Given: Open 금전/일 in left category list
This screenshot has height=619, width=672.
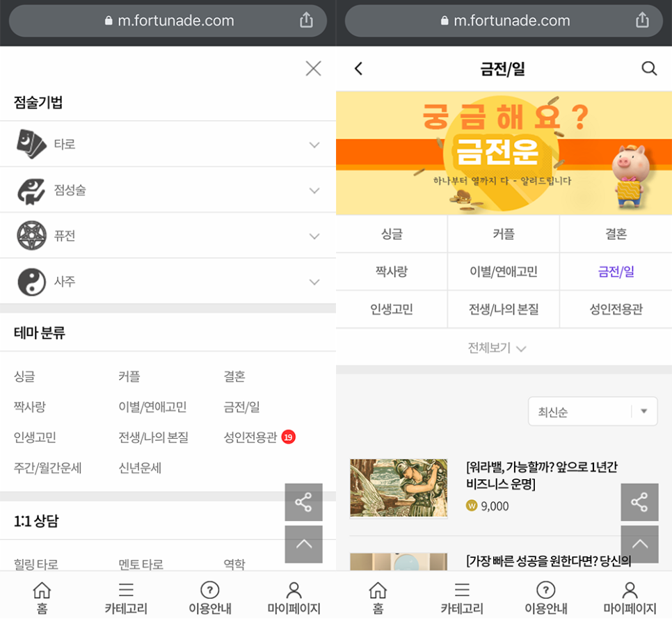Looking at the screenshot, I should click(x=241, y=407).
